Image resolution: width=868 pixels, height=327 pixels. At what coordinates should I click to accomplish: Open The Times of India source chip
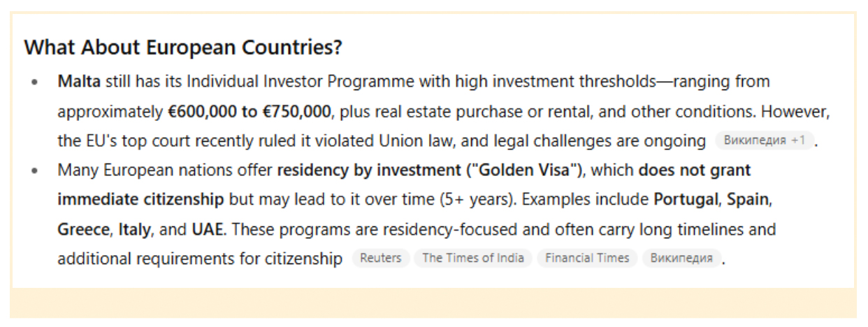click(x=473, y=258)
